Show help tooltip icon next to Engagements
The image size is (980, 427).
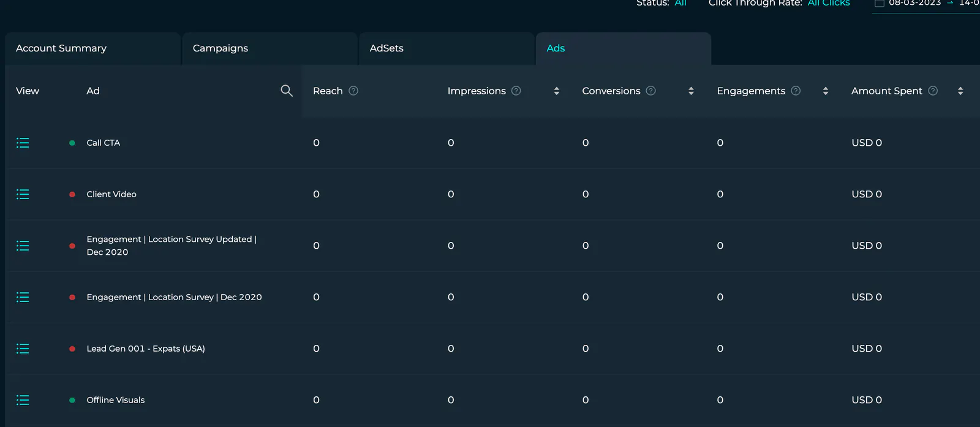coord(796,91)
